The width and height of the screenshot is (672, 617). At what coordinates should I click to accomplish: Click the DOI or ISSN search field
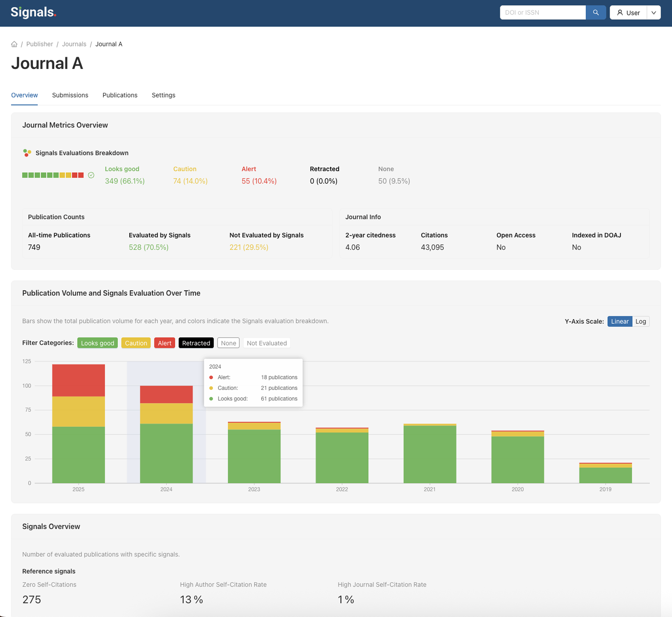coord(542,12)
